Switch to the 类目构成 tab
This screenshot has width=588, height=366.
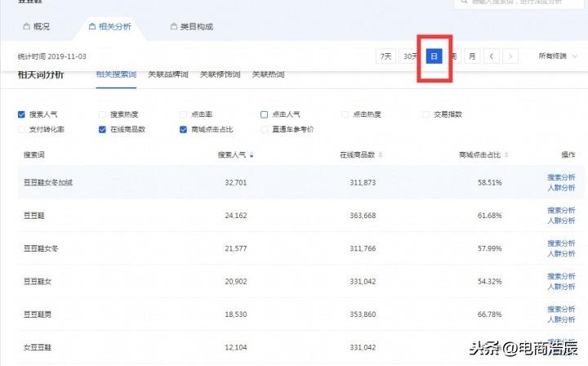pyautogui.click(x=192, y=27)
